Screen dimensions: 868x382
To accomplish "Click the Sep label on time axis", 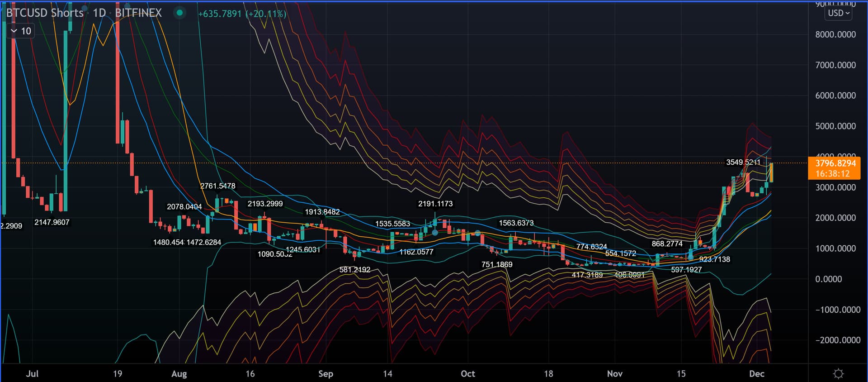I will [325, 374].
